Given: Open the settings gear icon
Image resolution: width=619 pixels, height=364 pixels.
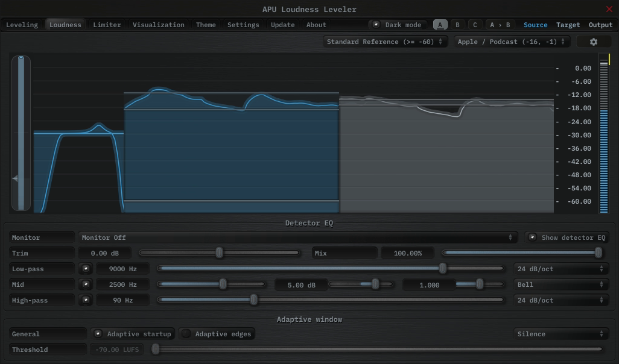Looking at the screenshot, I should tap(594, 41).
